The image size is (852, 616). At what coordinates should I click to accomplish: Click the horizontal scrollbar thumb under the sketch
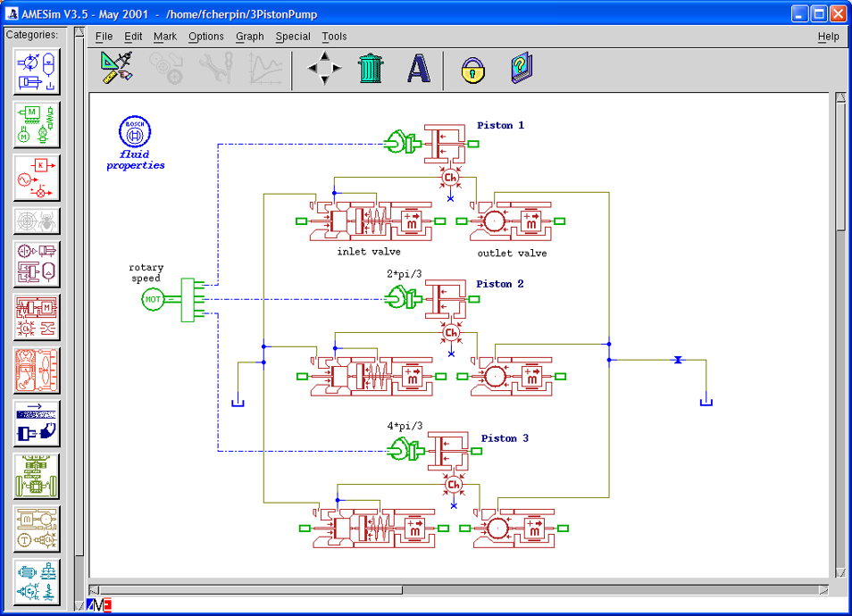click(x=251, y=590)
